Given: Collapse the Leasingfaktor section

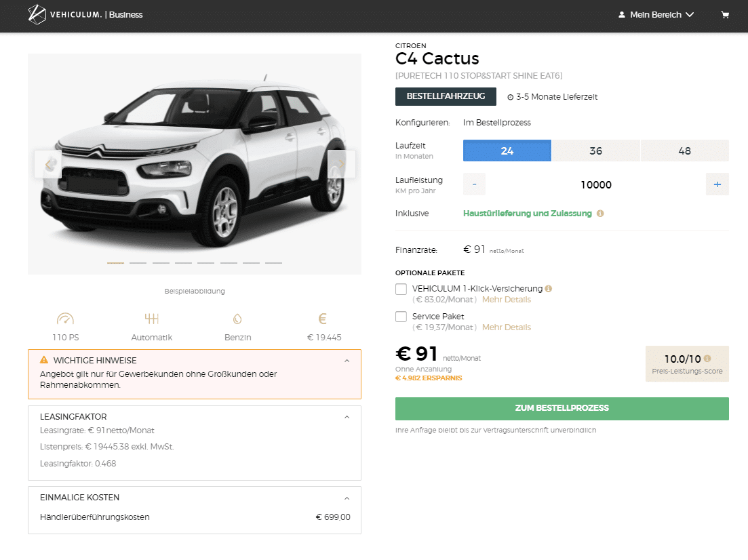Looking at the screenshot, I should 347,417.
